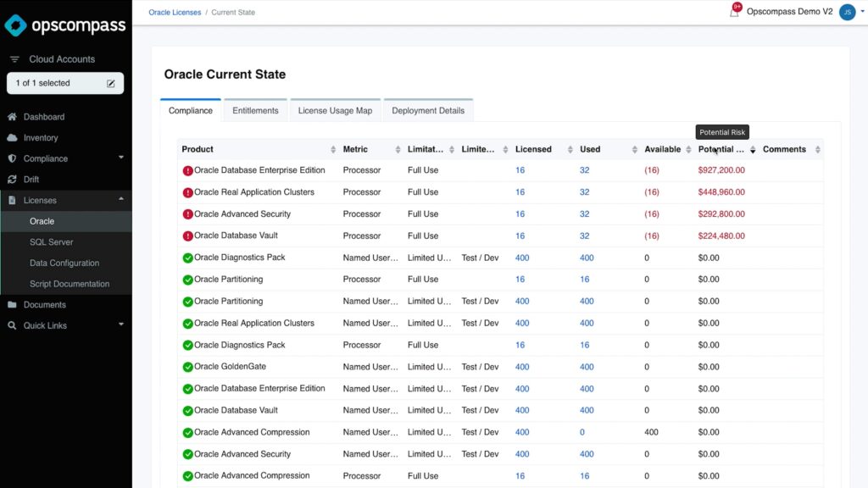Switch to the Entitlements tab
The width and height of the screenshot is (868, 488).
[255, 111]
